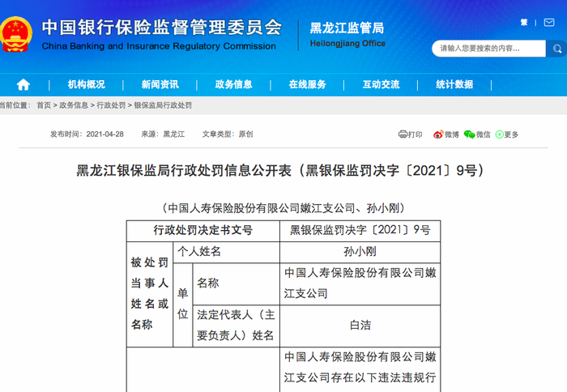The image size is (567, 392).
Task: Click the search magnifier button
Action: [x=557, y=49]
